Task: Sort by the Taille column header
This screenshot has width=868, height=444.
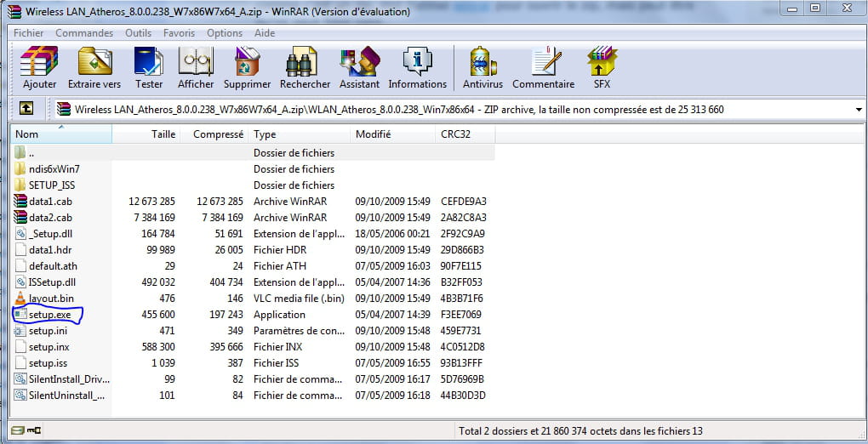Action: click(x=146, y=134)
